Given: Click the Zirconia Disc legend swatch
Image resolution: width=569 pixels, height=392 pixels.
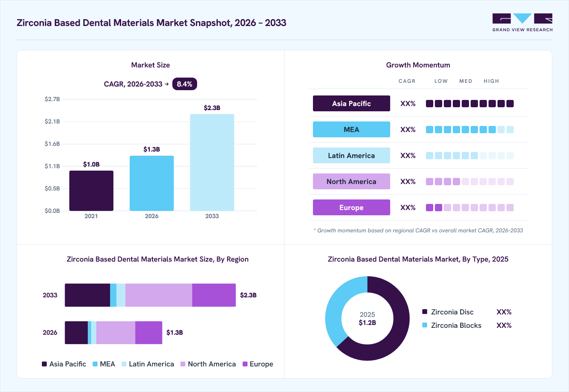Looking at the screenshot, I should click(x=425, y=312).
